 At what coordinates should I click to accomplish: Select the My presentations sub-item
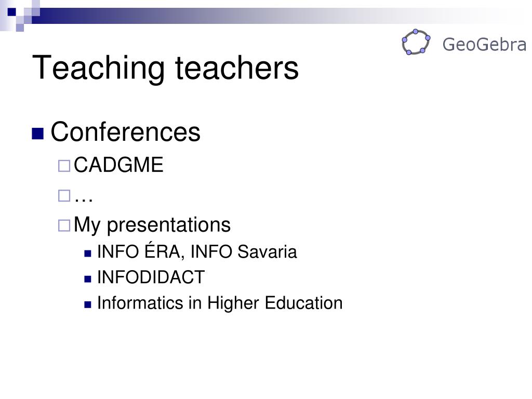point(152,225)
